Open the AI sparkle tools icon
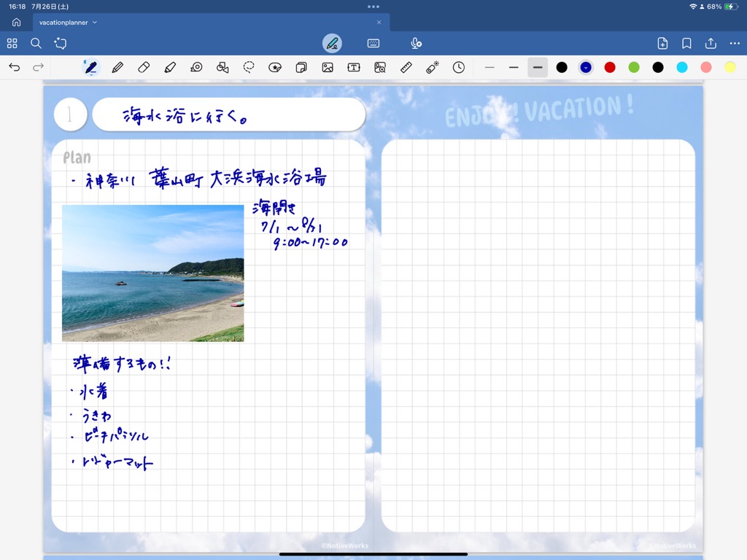The height and width of the screenshot is (560, 747). pos(61,43)
